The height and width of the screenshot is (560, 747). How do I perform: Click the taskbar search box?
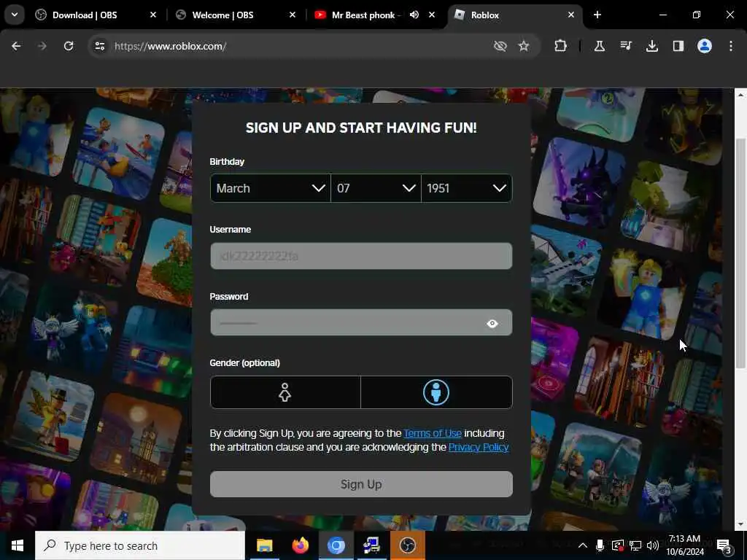pos(140,545)
